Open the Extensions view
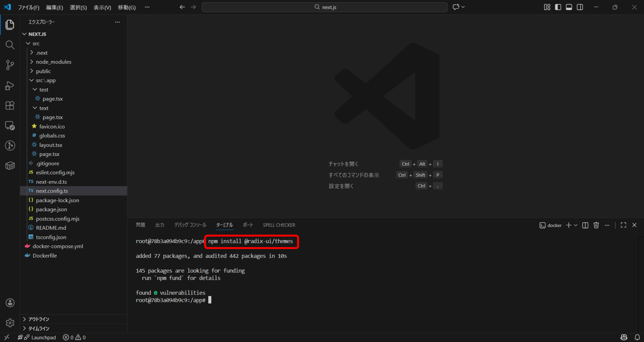The width and height of the screenshot is (644, 342). click(x=10, y=105)
